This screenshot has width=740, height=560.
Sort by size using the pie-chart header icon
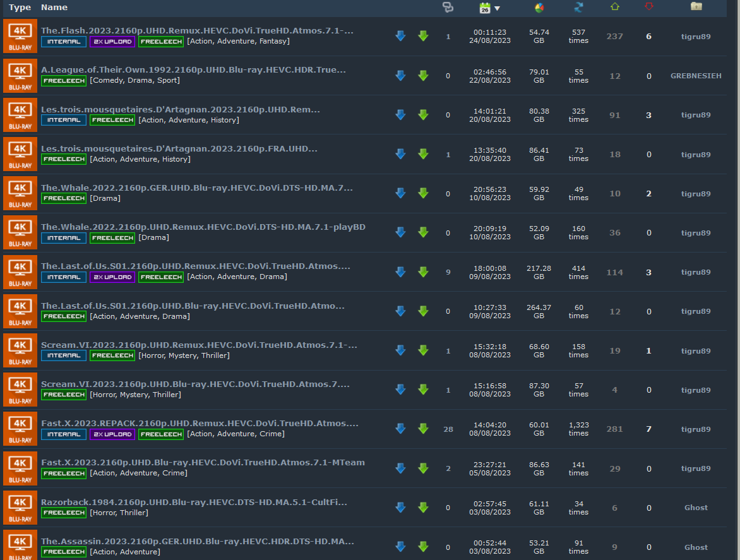[539, 7]
